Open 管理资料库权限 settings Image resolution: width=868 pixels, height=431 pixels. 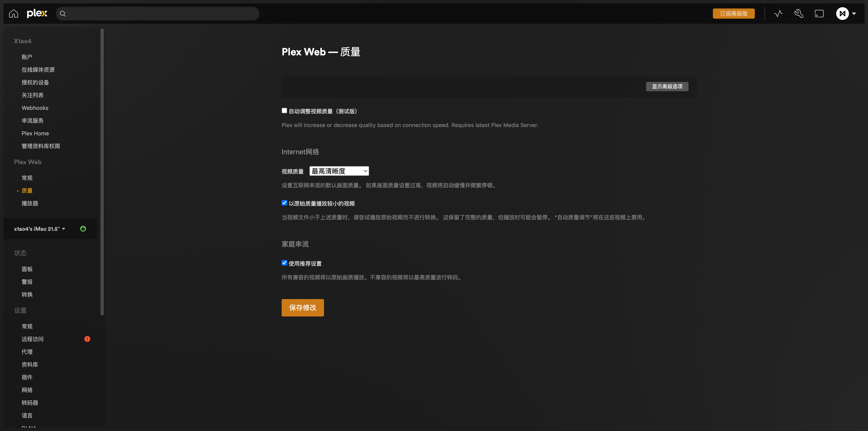[41, 146]
